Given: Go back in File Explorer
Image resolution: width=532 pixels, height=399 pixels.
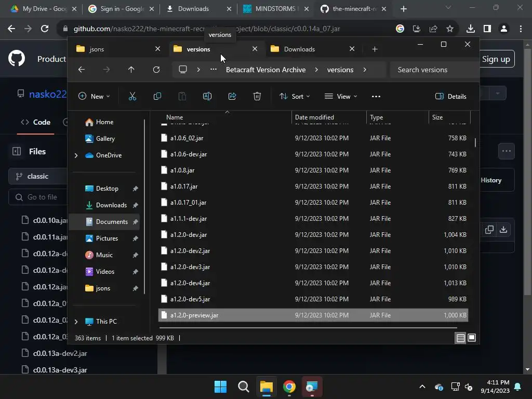Looking at the screenshot, I should (82, 70).
